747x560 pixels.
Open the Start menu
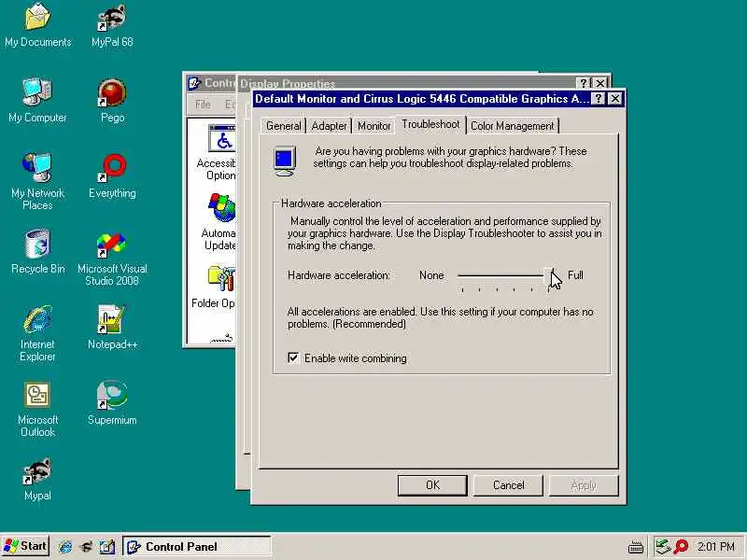click(25, 546)
